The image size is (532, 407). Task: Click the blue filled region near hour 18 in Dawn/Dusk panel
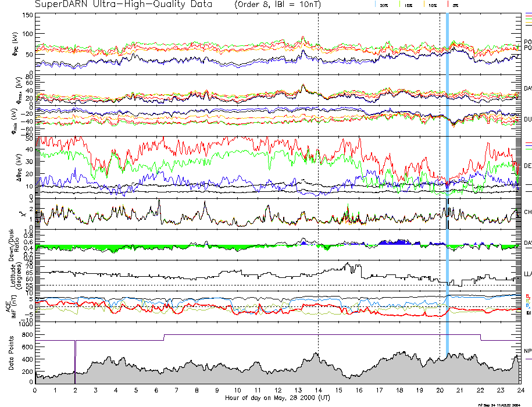click(395, 242)
